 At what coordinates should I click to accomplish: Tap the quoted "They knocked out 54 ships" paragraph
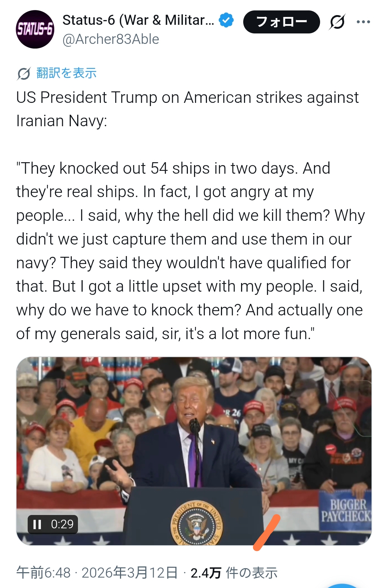click(190, 251)
